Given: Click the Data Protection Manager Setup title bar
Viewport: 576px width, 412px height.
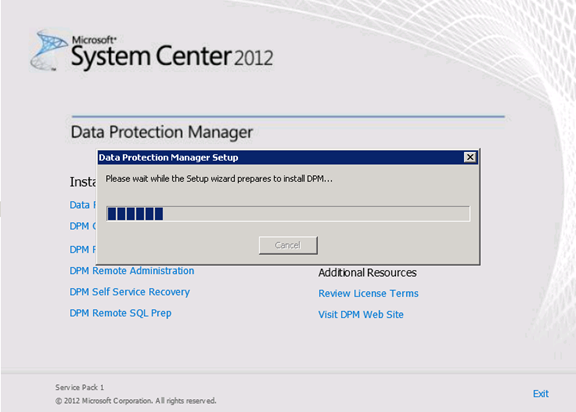Looking at the screenshot, I should [x=288, y=157].
